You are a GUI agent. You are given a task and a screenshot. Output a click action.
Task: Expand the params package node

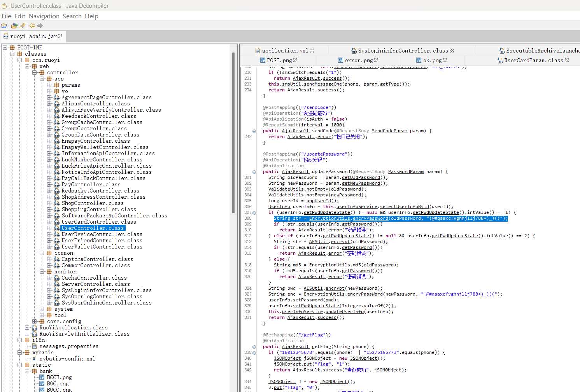point(49,85)
